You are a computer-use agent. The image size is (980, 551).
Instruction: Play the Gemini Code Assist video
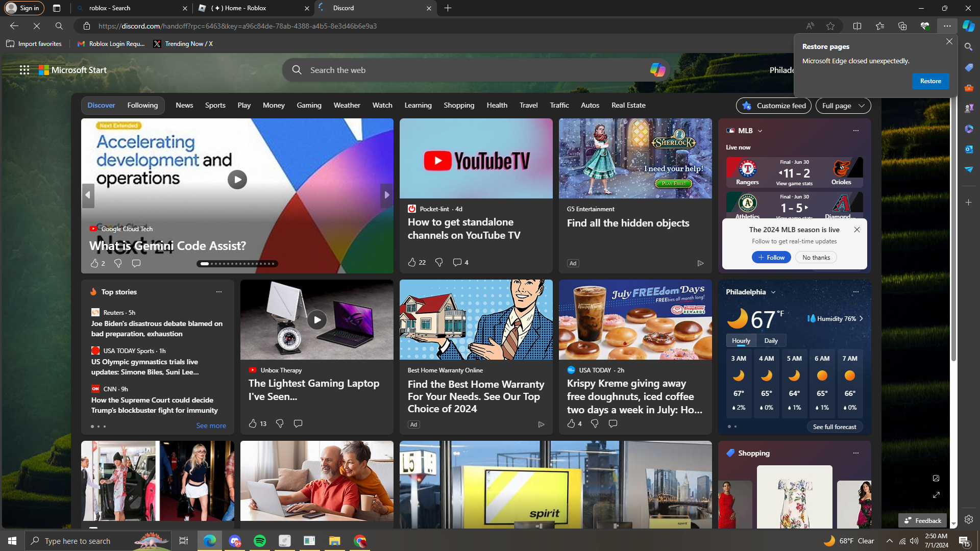(237, 180)
